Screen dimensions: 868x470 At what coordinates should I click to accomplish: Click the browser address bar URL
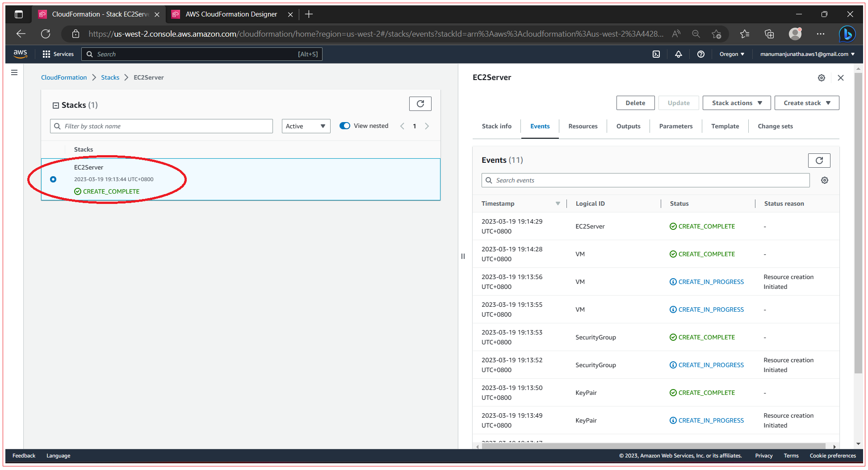(x=375, y=34)
